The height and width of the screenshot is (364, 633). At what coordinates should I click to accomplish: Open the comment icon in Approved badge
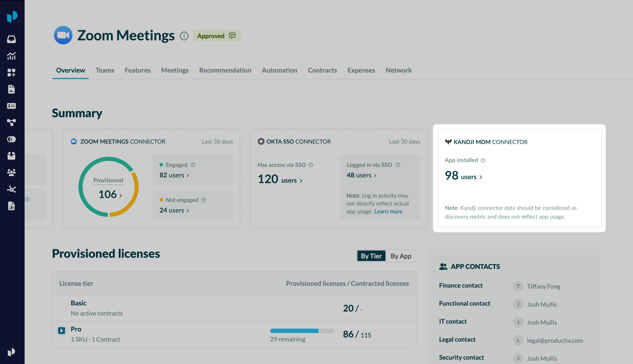click(232, 36)
